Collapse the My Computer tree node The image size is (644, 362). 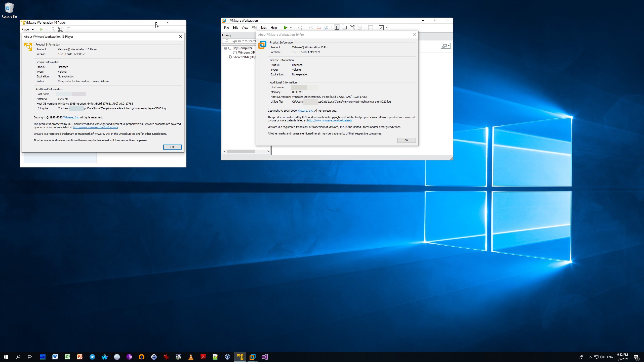coord(225,48)
